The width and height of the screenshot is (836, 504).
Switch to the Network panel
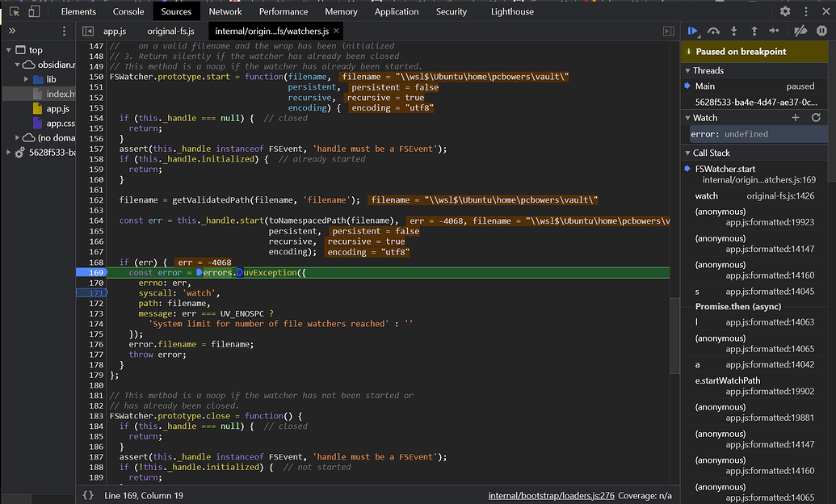click(x=225, y=11)
